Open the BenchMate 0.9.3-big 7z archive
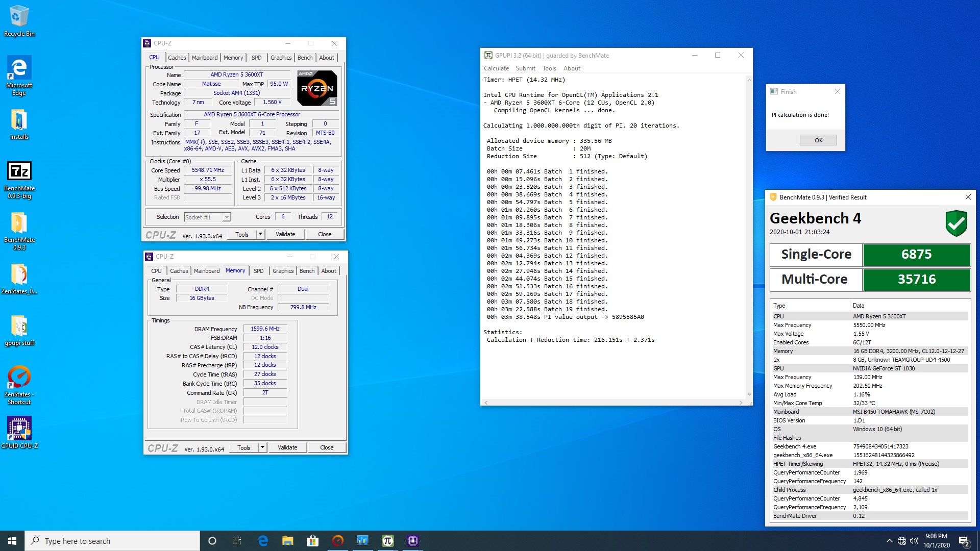The height and width of the screenshot is (551, 980). coord(19,180)
